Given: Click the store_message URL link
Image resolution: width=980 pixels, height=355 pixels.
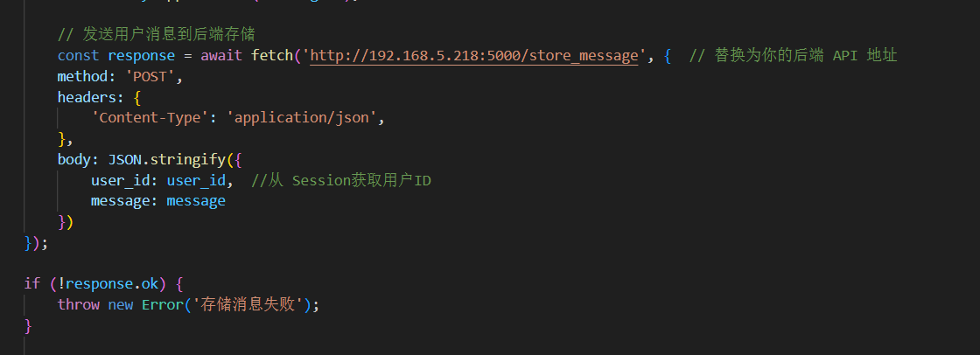Looking at the screenshot, I should (x=474, y=56).
